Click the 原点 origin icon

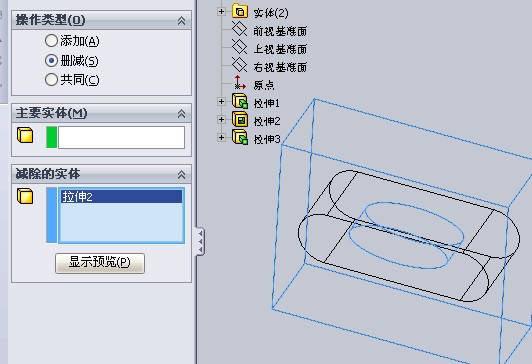click(240, 83)
